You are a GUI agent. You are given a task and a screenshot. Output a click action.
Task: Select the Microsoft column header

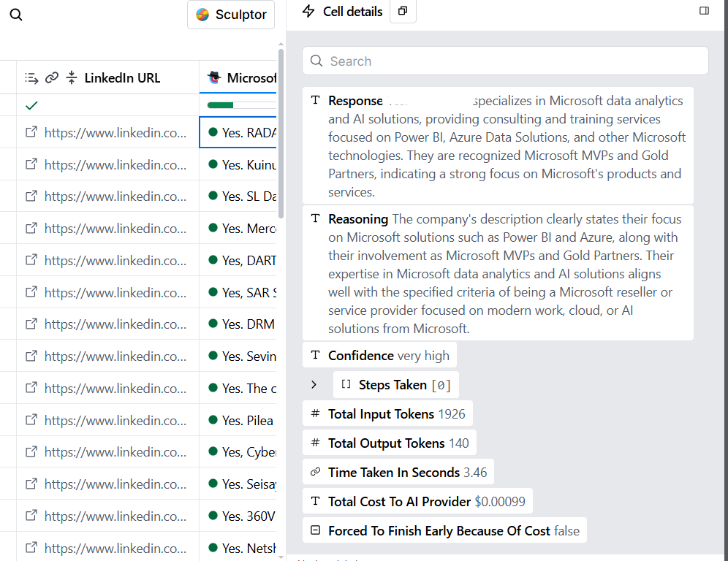[x=238, y=77]
